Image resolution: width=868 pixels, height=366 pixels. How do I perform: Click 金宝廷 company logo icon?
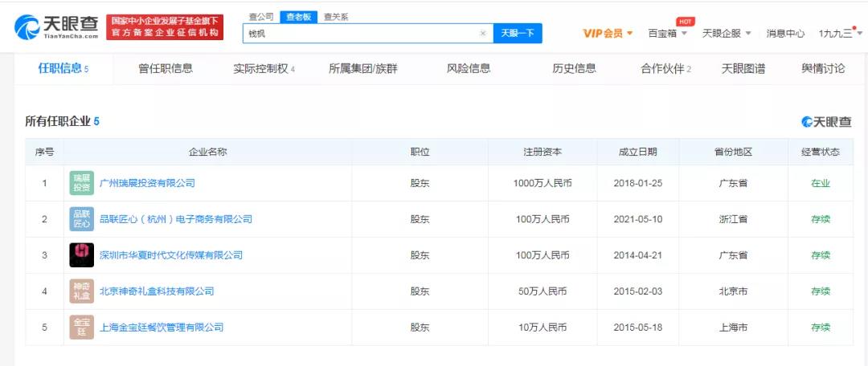[81, 327]
